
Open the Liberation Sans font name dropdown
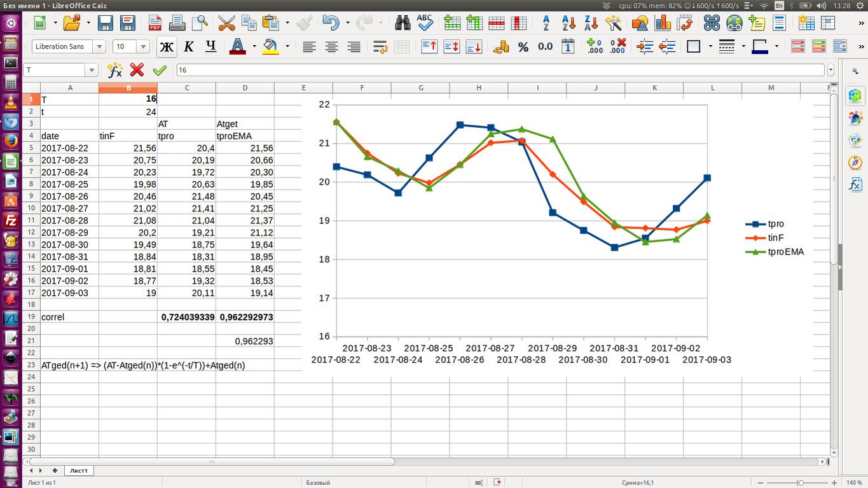coord(99,46)
